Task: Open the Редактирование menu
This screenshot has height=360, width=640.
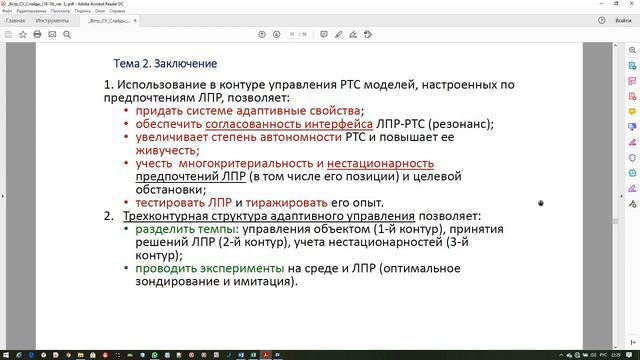Action: click(31, 11)
